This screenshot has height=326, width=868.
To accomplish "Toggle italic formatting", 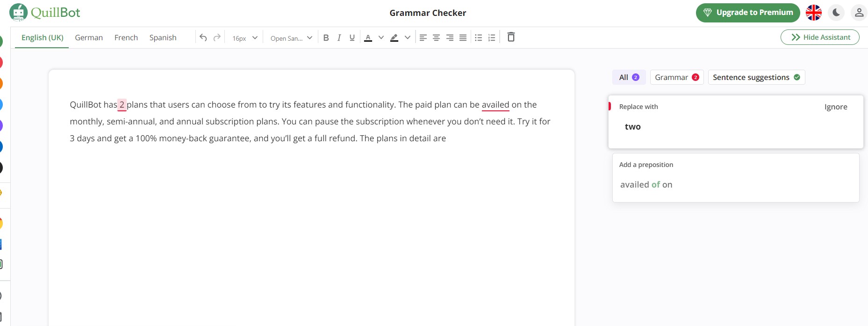I will pos(339,37).
